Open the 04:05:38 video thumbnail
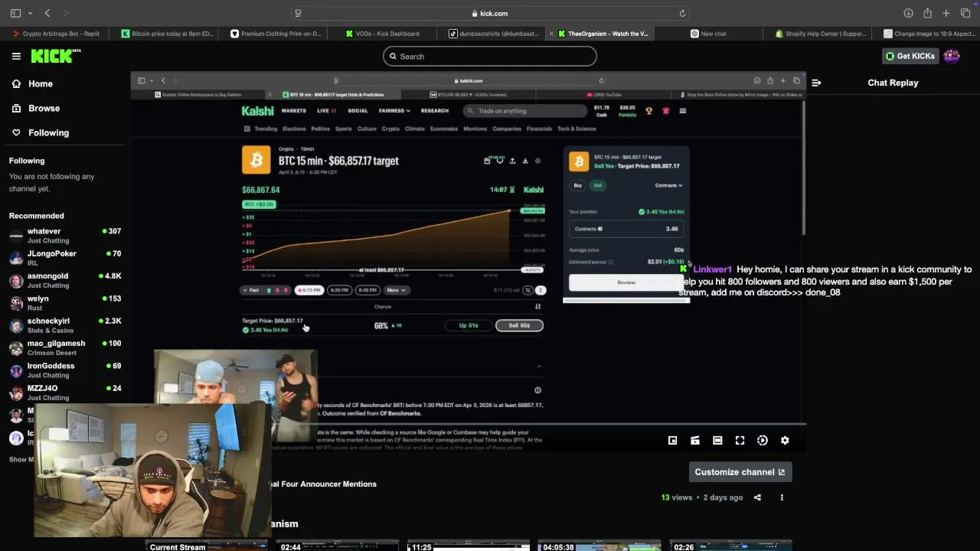This screenshot has height=551, width=980. 599,546
